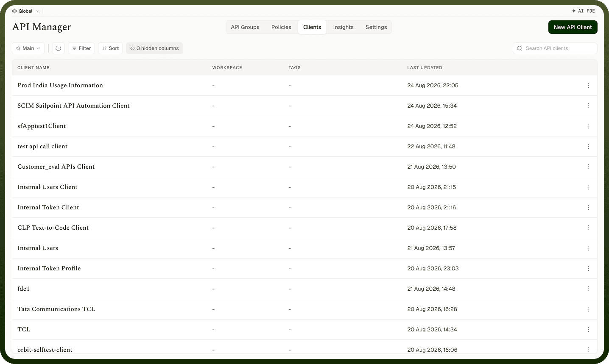Open row menu for Tata Communications TCL
This screenshot has width=609, height=364.
pyautogui.click(x=589, y=309)
